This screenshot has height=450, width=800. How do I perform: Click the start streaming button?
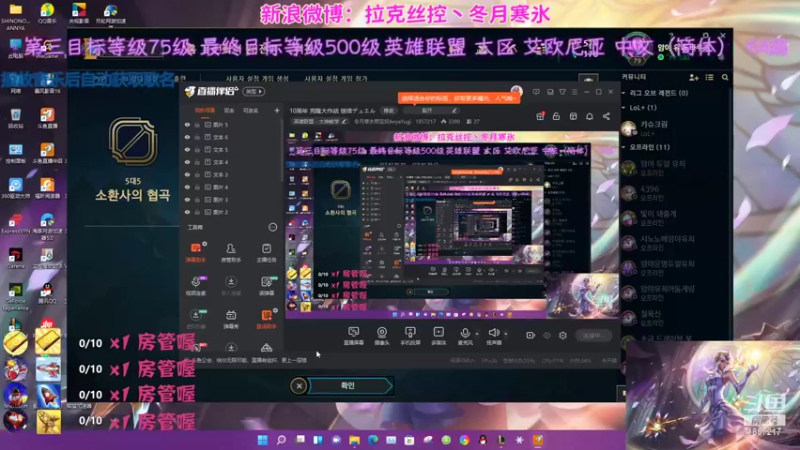pyautogui.click(x=593, y=336)
